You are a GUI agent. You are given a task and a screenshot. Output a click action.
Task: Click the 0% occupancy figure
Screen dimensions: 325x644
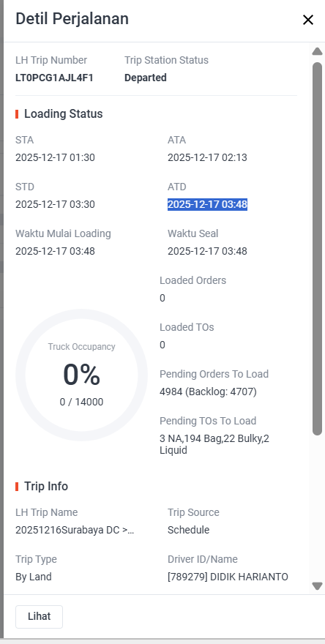tap(81, 375)
